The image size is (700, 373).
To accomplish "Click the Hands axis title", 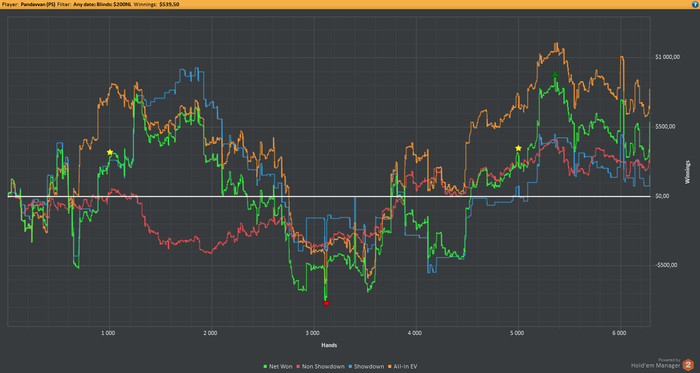I will coord(329,345).
